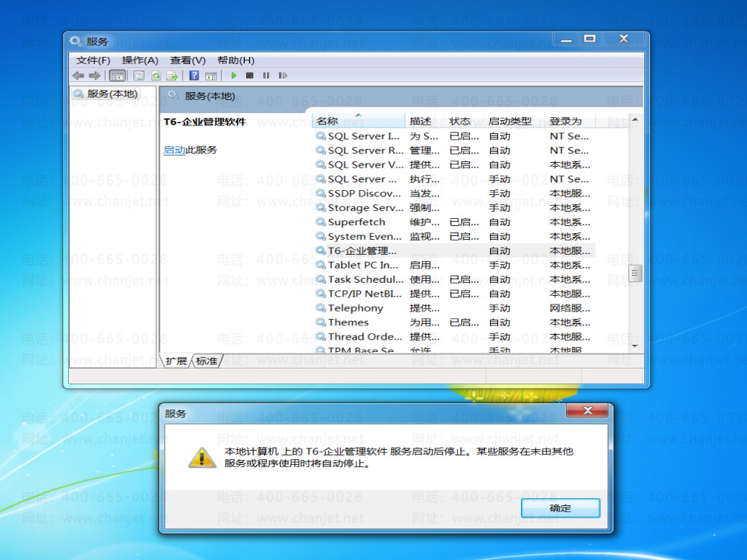
Task: Click the services list scrollbar thumb
Action: coord(635,273)
